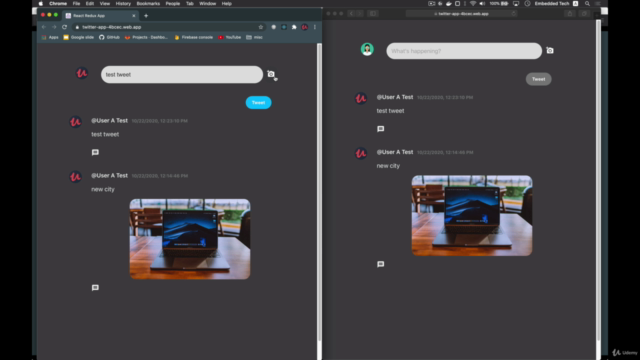Open the YouTube bookmark
The height and width of the screenshot is (360, 640).
(x=230, y=37)
